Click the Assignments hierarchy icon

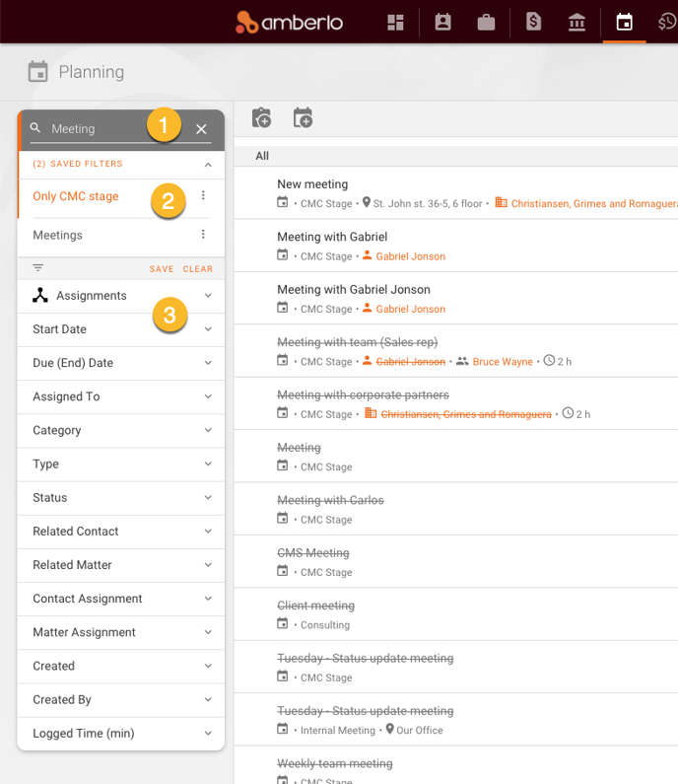(40, 295)
